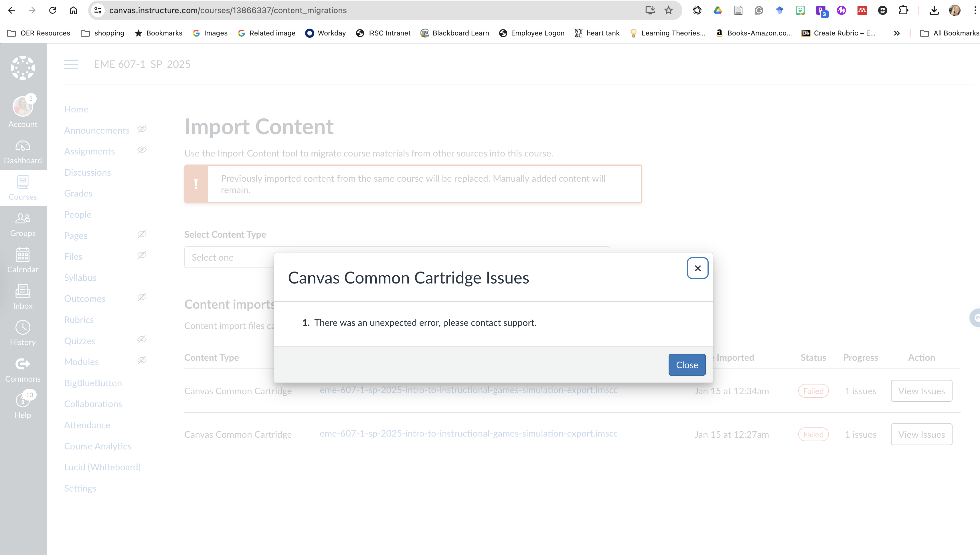Open the Calendar sidebar icon
Image resolution: width=980 pixels, height=555 pixels.
pyautogui.click(x=23, y=260)
